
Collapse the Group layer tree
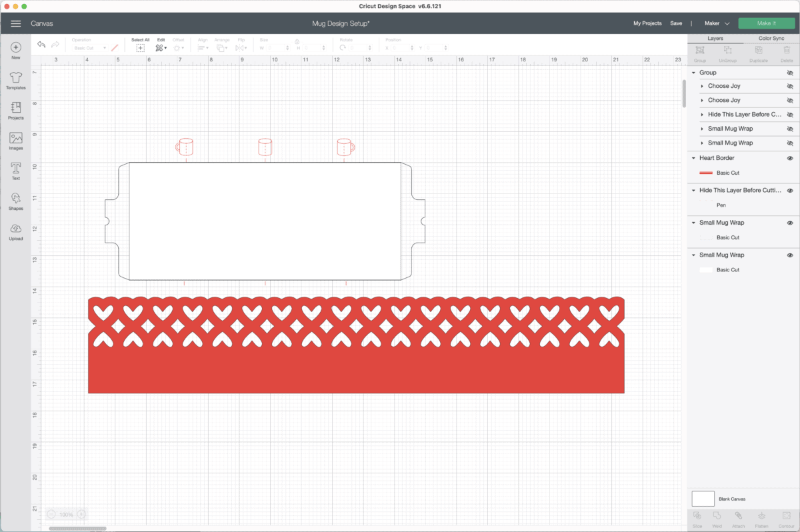point(694,72)
